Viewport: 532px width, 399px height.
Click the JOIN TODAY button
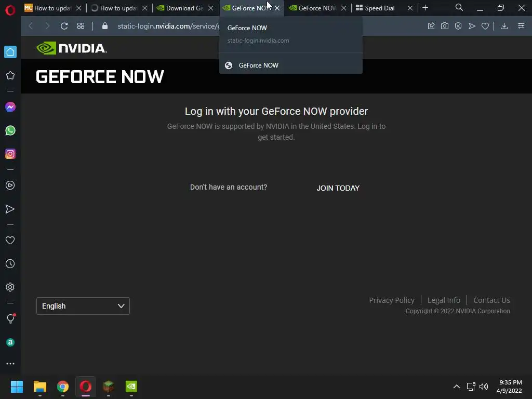pos(338,188)
